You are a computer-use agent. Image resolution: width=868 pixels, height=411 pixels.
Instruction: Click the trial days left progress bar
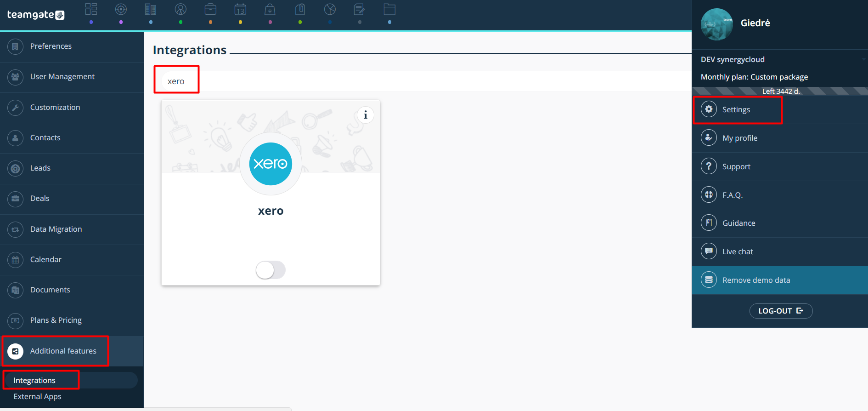tap(780, 91)
